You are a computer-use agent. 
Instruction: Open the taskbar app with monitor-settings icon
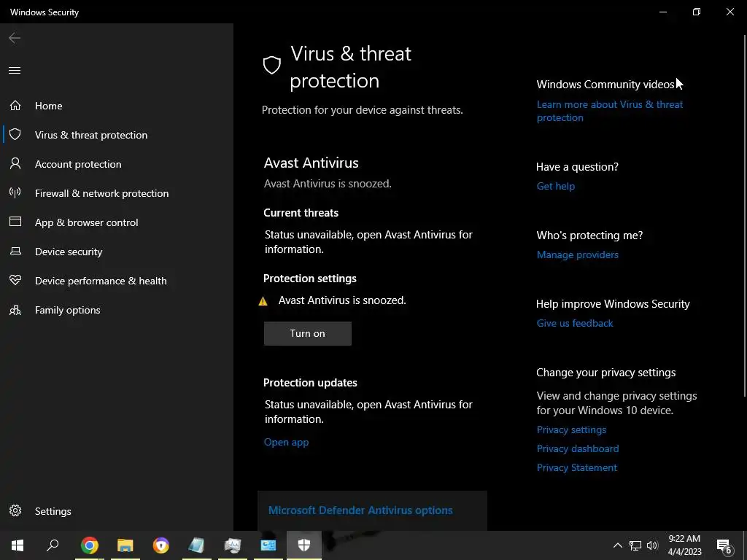pyautogui.click(x=233, y=545)
